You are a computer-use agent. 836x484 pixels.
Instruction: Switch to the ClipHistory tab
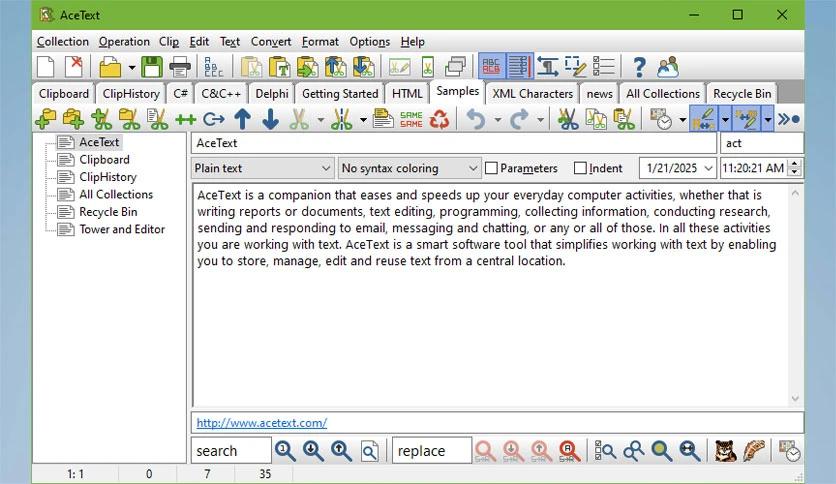click(x=131, y=94)
